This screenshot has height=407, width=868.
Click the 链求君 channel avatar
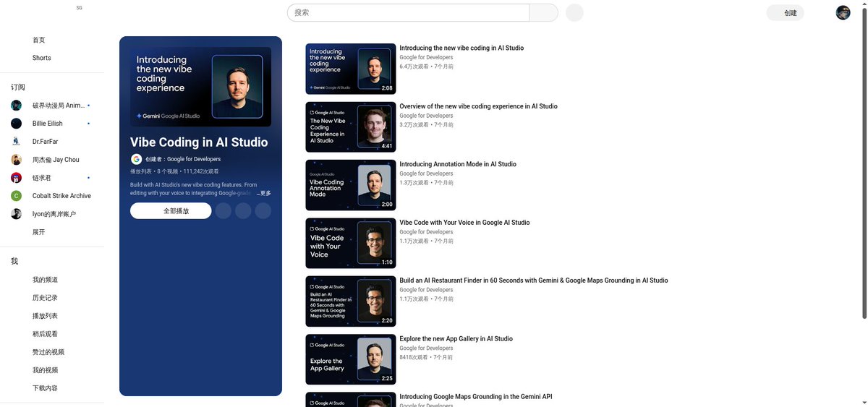pos(16,178)
